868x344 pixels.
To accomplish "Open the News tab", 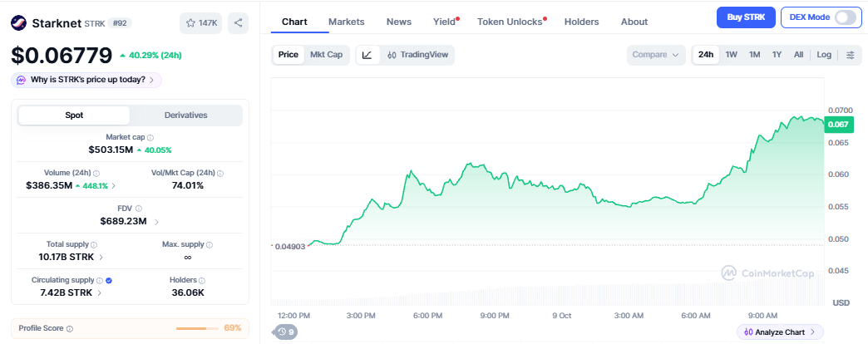I will pos(399,22).
